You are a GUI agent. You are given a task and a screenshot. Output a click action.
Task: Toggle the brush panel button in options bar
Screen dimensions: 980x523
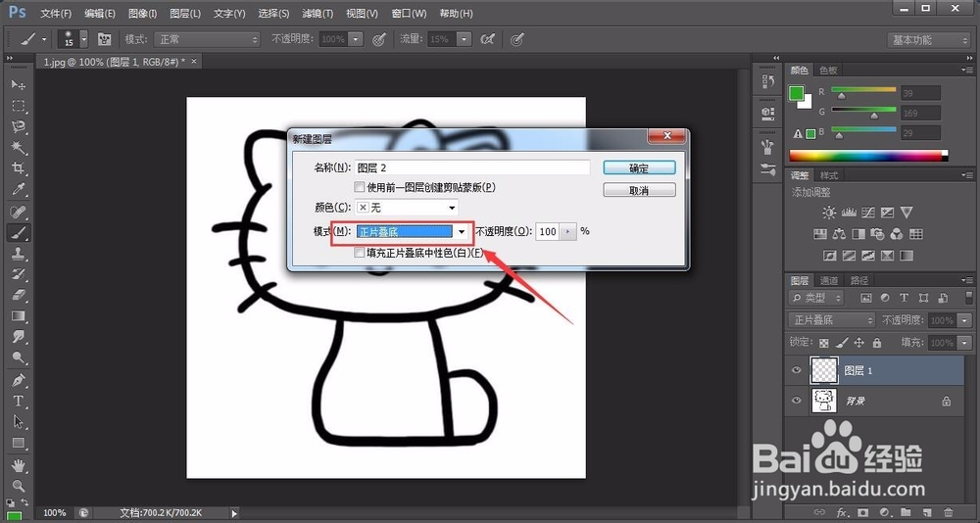(x=105, y=39)
